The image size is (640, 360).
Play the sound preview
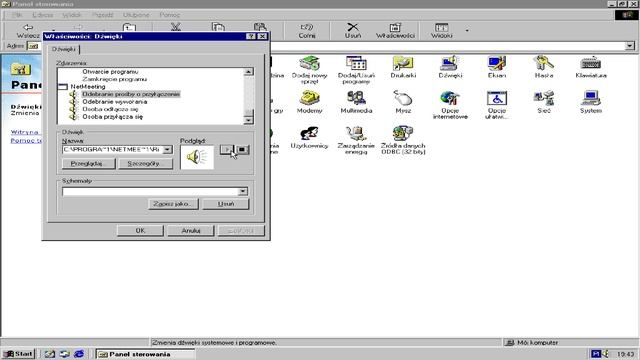pyautogui.click(x=226, y=150)
